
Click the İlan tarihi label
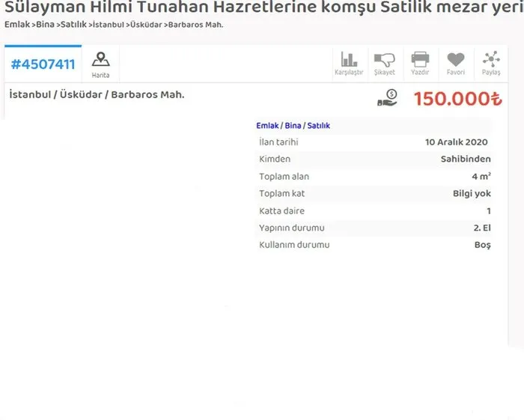point(278,142)
